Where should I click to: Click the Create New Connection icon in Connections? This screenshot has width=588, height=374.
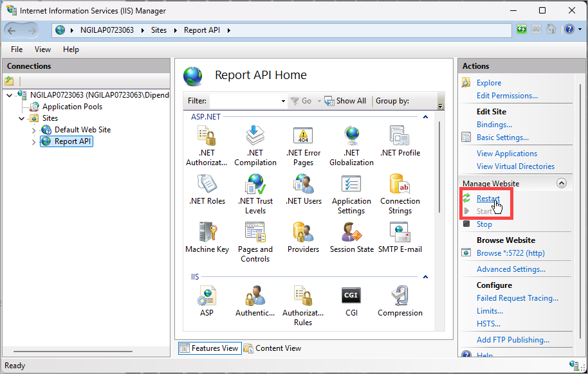(x=10, y=80)
